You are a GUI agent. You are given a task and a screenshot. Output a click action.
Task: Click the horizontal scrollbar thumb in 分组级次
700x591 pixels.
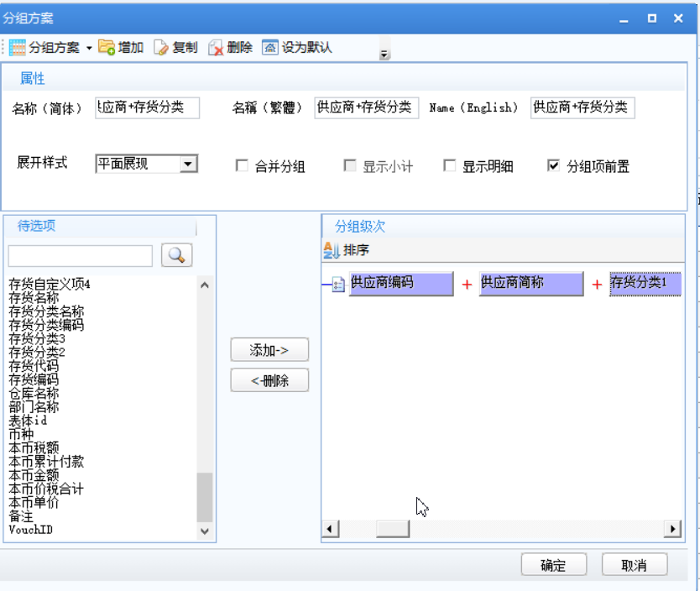coord(393,530)
